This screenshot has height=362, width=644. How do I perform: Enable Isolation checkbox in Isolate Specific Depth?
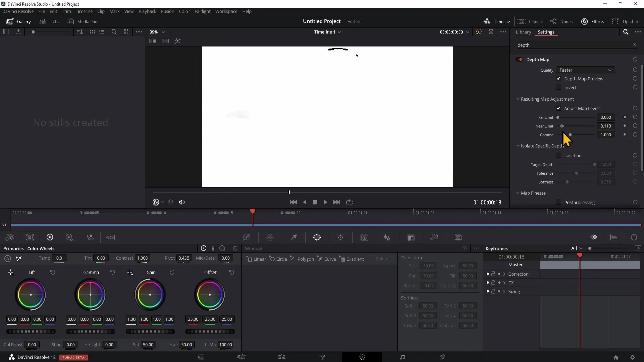tap(558, 155)
